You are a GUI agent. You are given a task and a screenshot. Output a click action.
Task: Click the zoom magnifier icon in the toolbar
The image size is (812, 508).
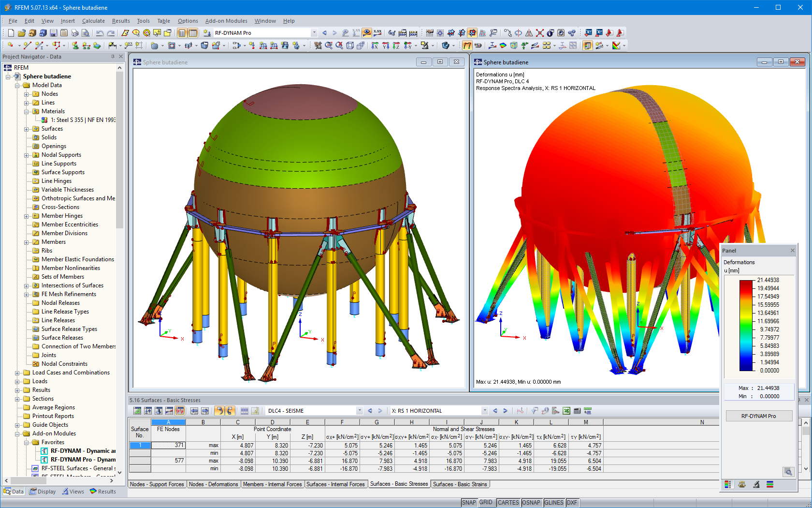[x=328, y=45]
